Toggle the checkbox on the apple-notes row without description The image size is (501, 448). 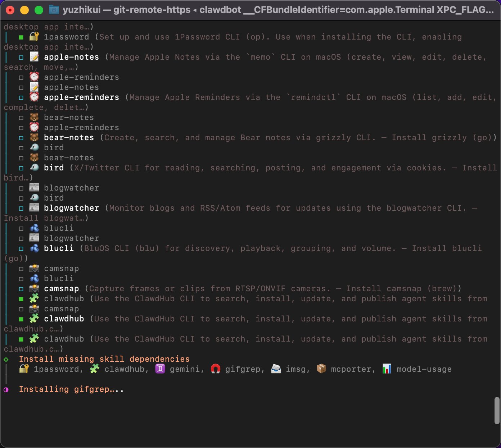click(x=21, y=87)
